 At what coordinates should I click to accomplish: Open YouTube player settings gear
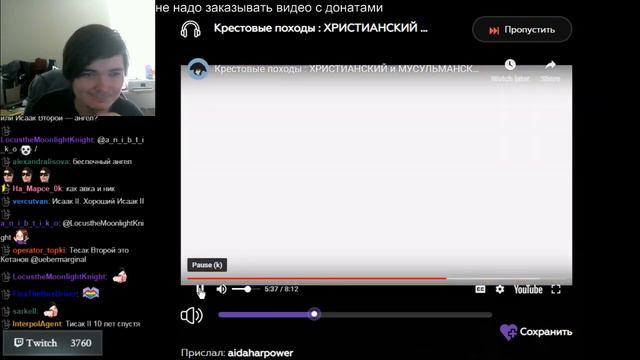500,289
